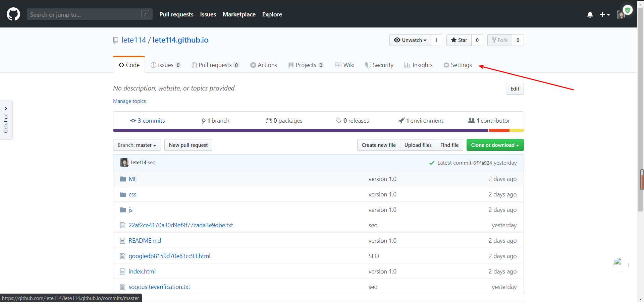Click the Search or jump to field
Viewport: 644px width, 302px height.
[x=84, y=14]
